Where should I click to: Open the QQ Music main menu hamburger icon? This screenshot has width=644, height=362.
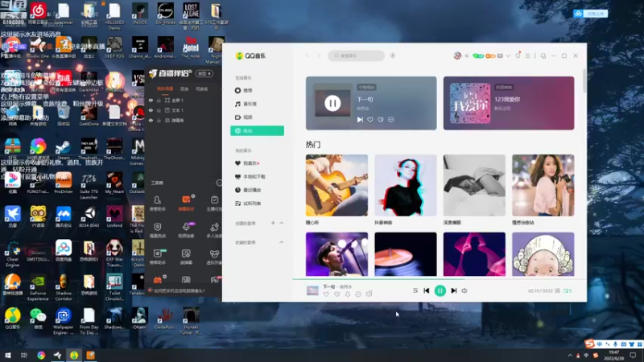pyautogui.click(x=528, y=56)
